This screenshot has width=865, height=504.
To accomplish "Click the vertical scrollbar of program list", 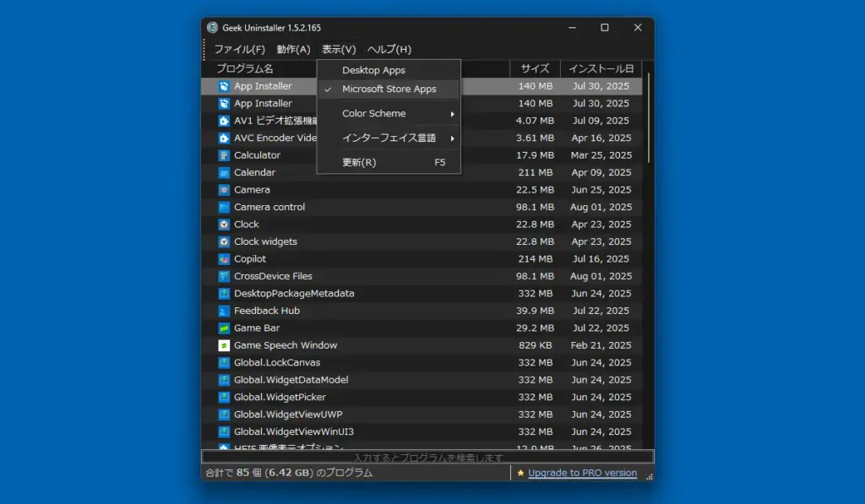I will tap(648, 117).
